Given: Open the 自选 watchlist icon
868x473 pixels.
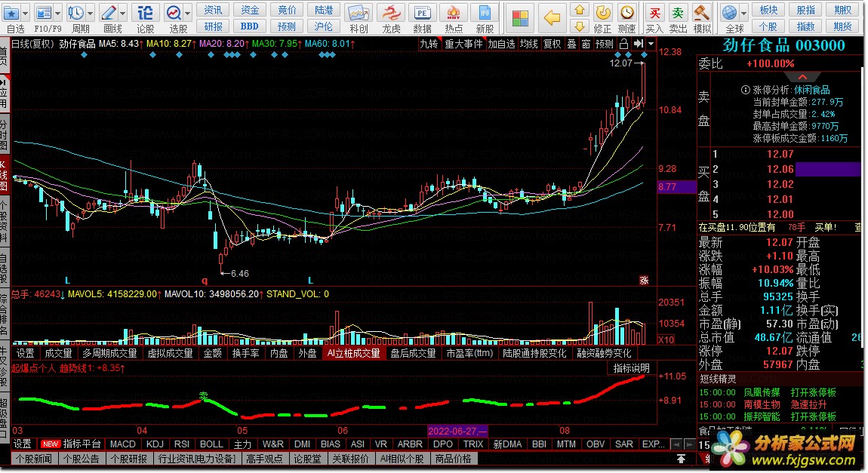Looking at the screenshot, I should tap(11, 13).
